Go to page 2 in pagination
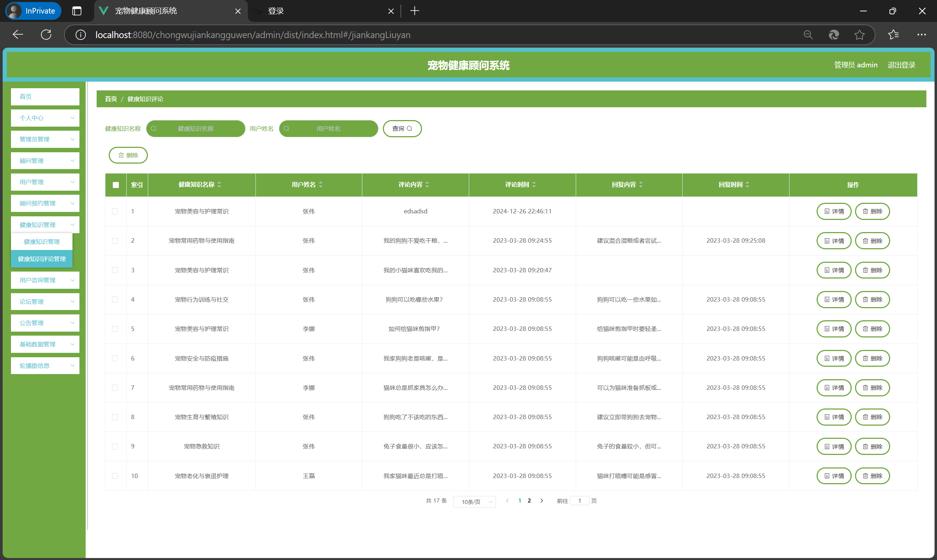This screenshot has height=560, width=937. [x=529, y=501]
